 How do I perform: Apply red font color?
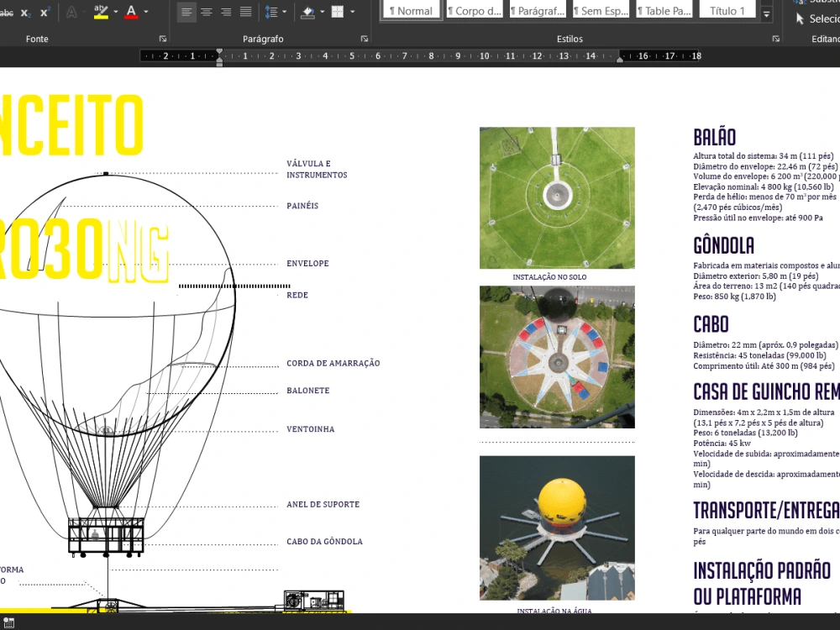pos(131,12)
